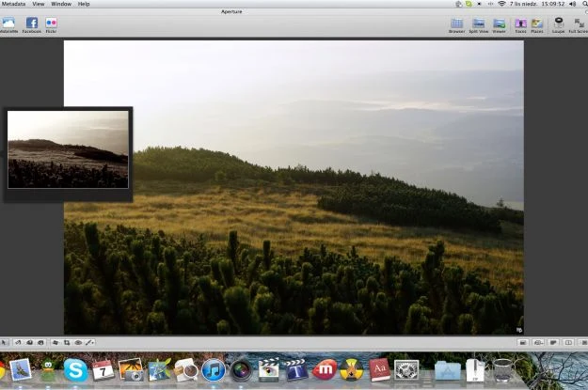588x390 pixels.
Task: Activate the Loupe tool
Action: [558, 23]
